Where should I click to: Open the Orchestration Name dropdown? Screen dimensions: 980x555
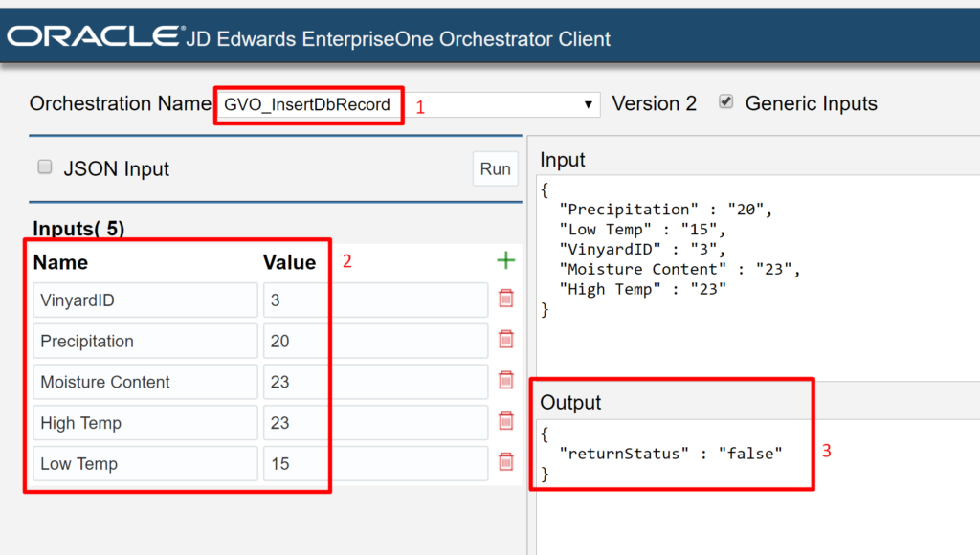(x=409, y=104)
